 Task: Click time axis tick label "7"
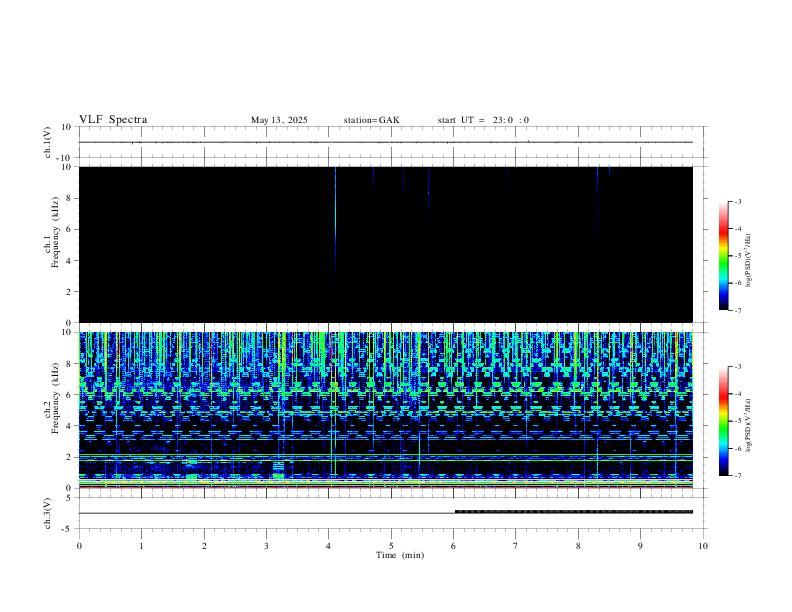pyautogui.click(x=516, y=546)
